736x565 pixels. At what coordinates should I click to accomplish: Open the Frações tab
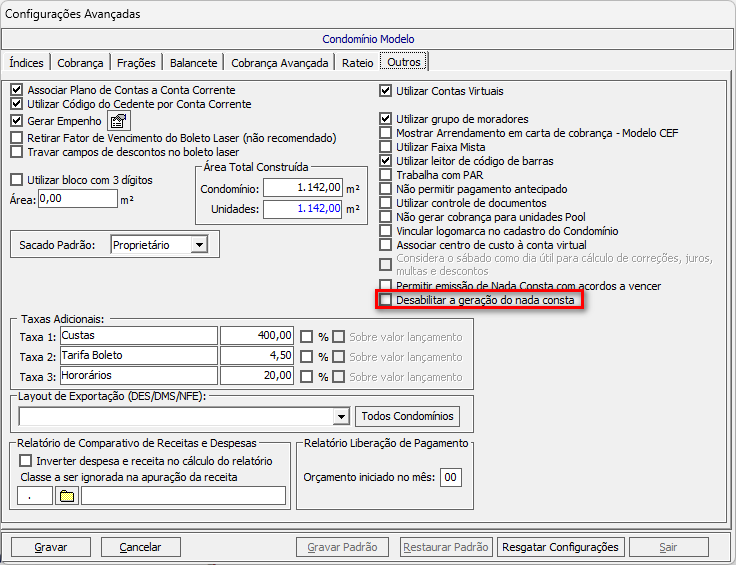(x=136, y=63)
